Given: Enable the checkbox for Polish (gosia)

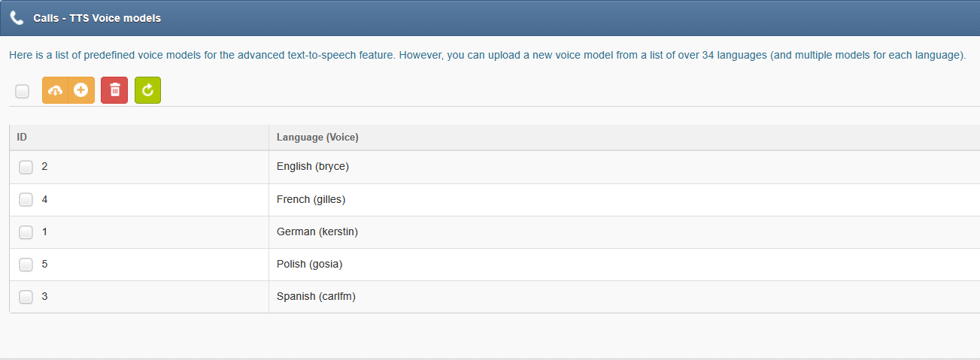Looking at the screenshot, I should (26, 265).
